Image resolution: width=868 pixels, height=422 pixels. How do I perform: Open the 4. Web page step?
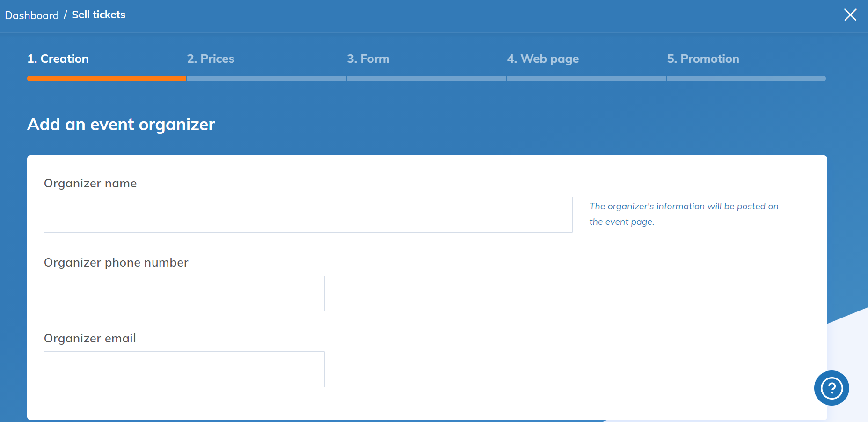coord(543,59)
